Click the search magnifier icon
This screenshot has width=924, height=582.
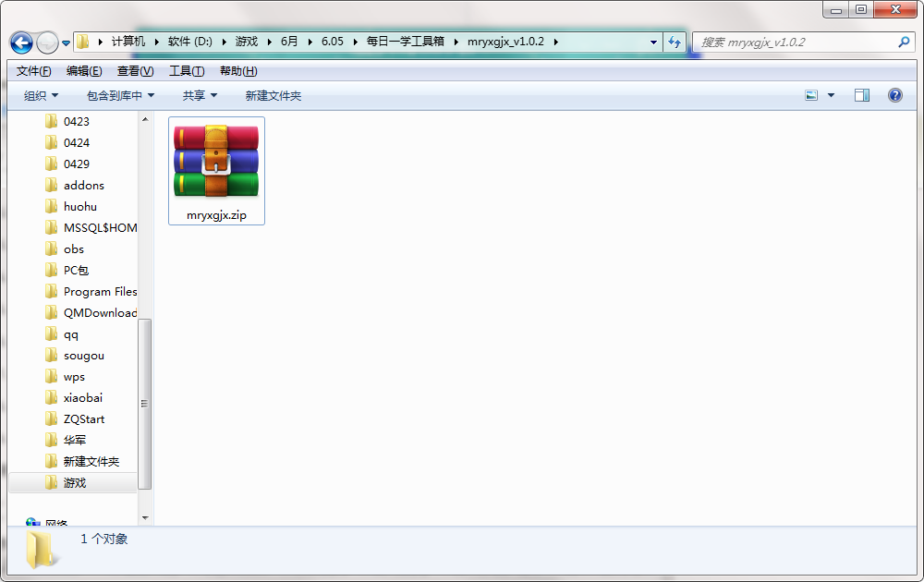(904, 42)
